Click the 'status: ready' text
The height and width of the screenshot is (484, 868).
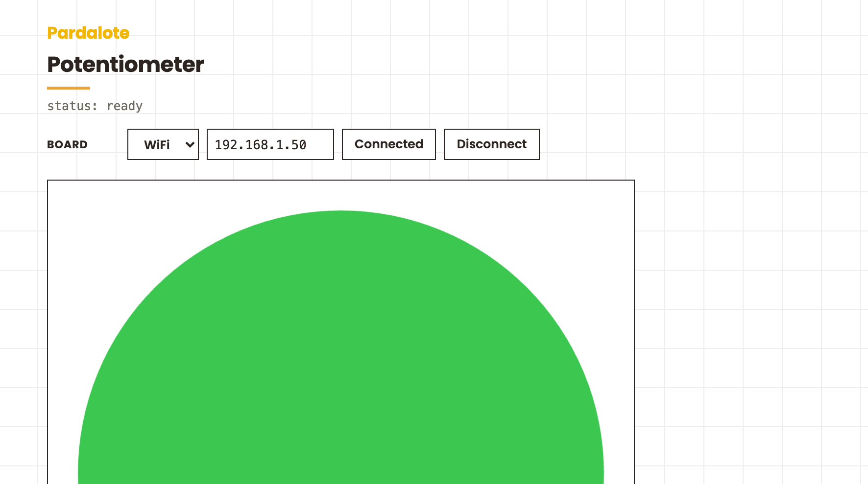pyautogui.click(x=95, y=106)
